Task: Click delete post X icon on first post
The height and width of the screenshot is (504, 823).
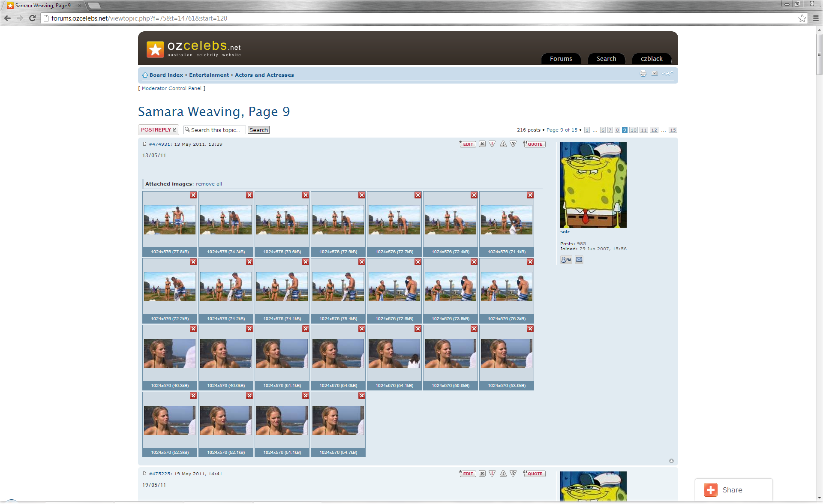Action: pyautogui.click(x=482, y=144)
